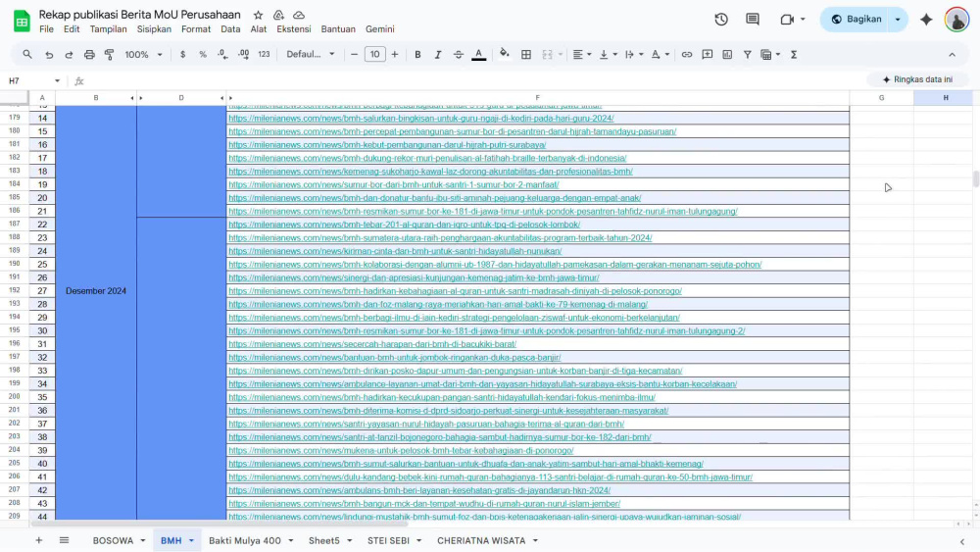Open link about mukena untuk pelosok ponorogo
This screenshot has height=552, width=980.
coord(401,450)
